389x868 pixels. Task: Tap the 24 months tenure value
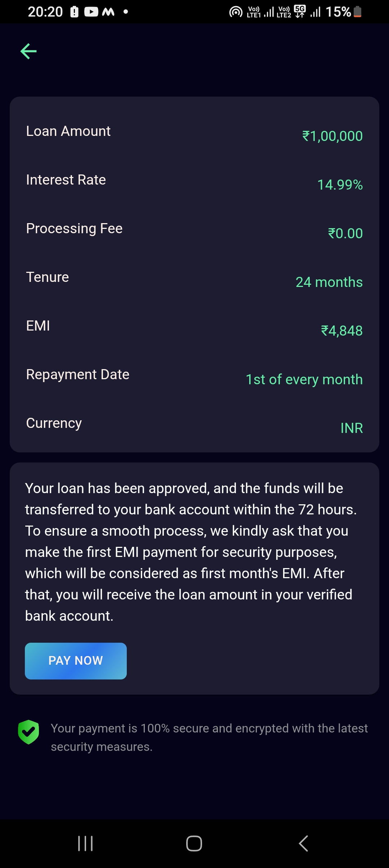pyautogui.click(x=329, y=282)
